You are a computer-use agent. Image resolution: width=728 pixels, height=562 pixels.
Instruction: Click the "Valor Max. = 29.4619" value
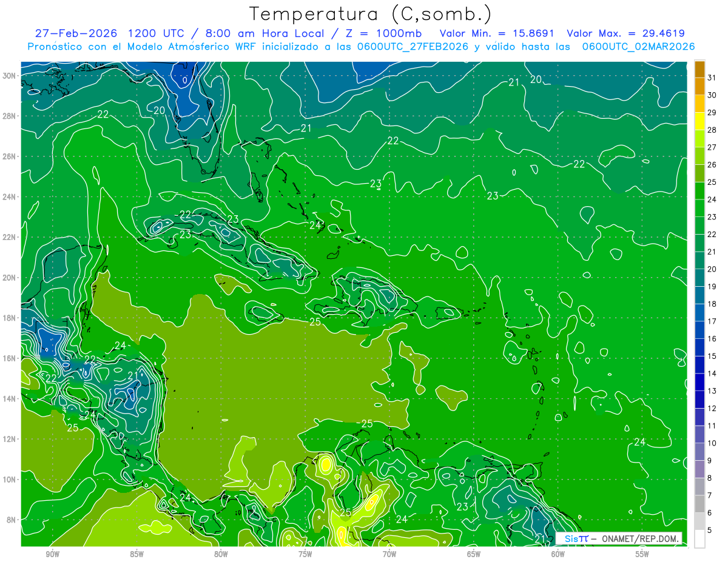[x=626, y=33]
